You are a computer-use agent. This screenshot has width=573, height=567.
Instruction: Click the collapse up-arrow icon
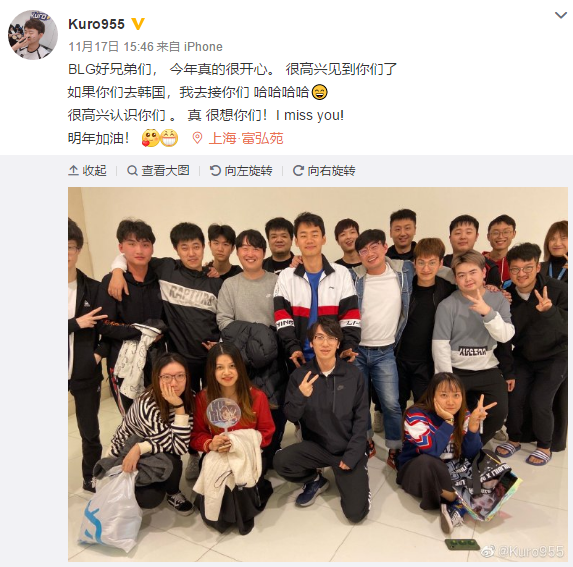[73, 171]
